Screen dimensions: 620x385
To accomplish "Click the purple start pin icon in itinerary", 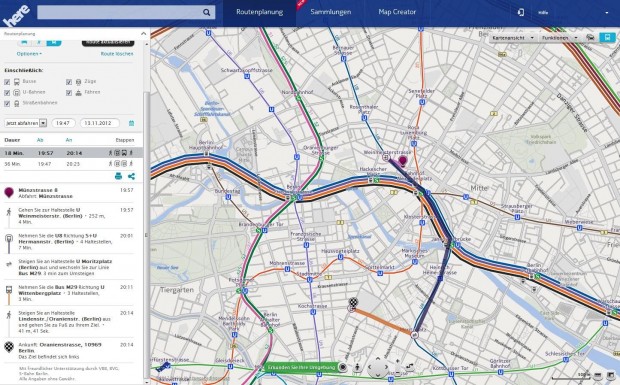I will tap(9, 192).
